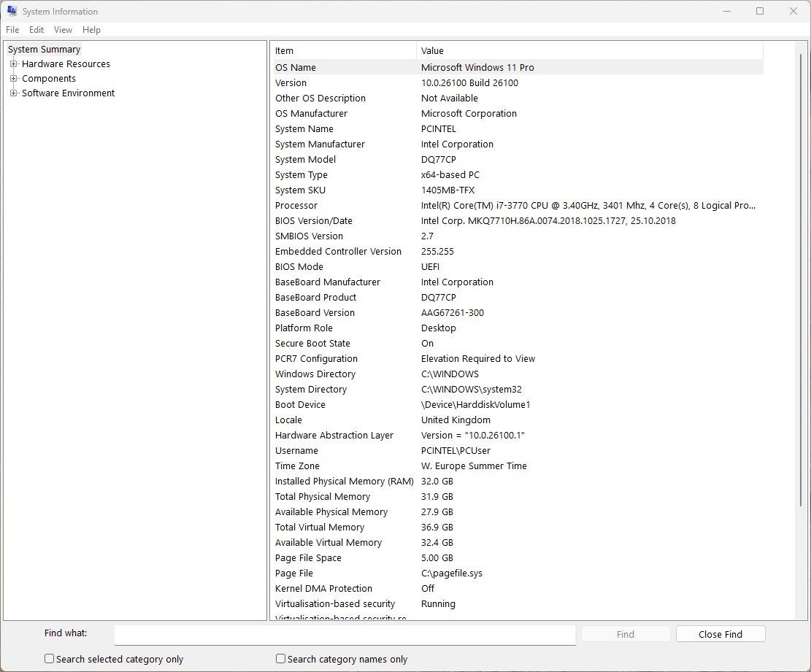Click the C:\pagefile.sys value
Screen dimensions: 811x672
pos(452,573)
